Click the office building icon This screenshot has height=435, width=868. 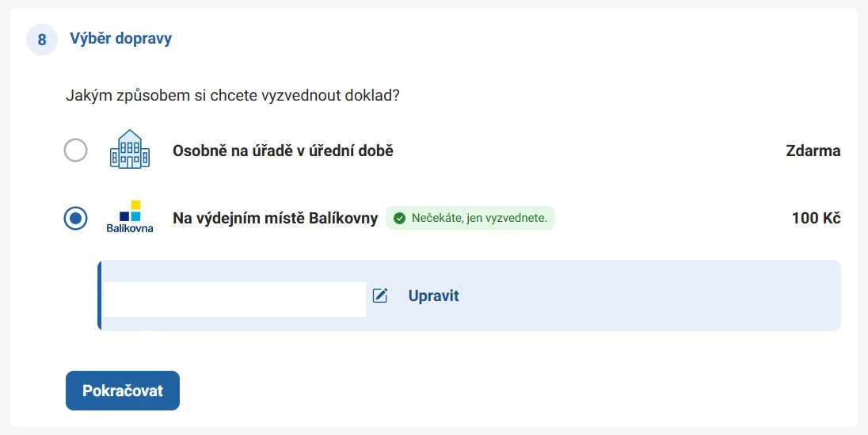pos(129,149)
